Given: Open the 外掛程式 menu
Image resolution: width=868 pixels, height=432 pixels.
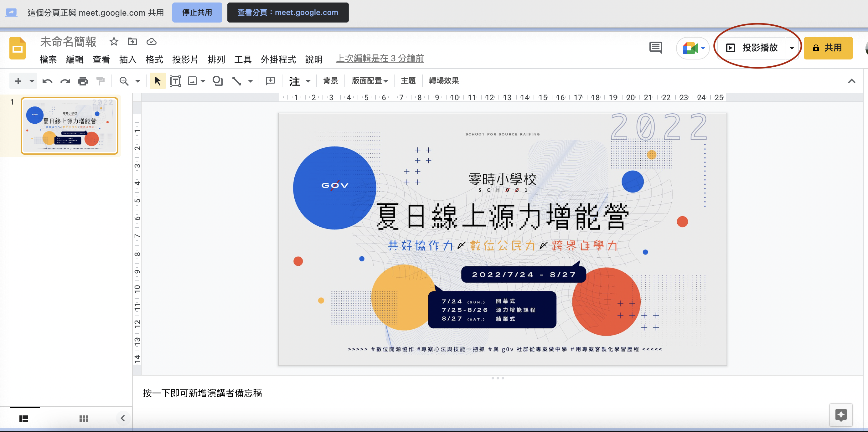Looking at the screenshot, I should click(278, 59).
